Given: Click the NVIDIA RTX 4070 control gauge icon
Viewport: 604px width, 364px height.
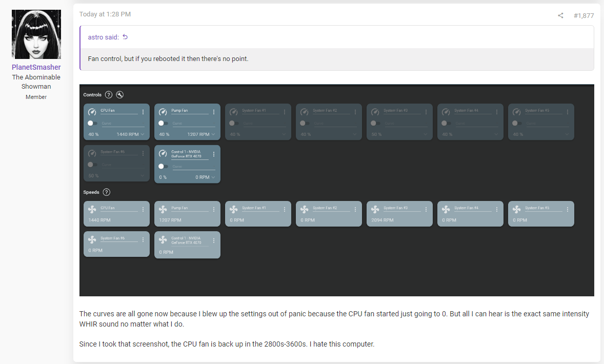Looking at the screenshot, I should coord(163,153).
